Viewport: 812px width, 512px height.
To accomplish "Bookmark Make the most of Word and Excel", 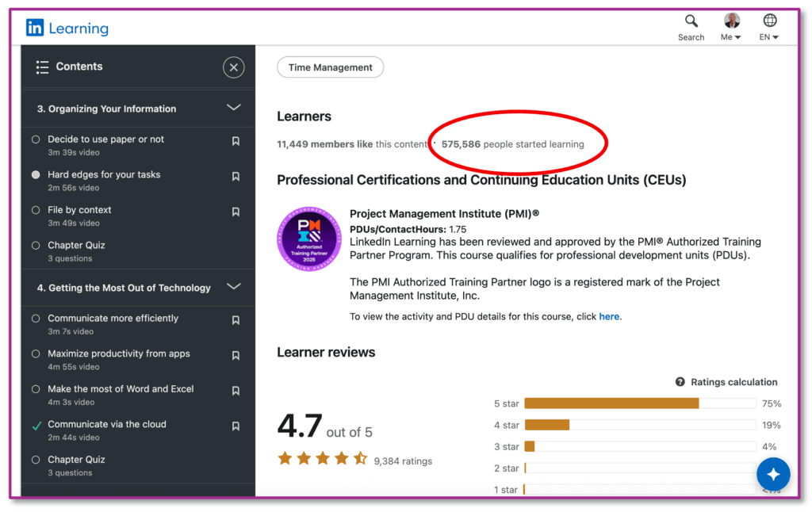I will [x=236, y=391].
